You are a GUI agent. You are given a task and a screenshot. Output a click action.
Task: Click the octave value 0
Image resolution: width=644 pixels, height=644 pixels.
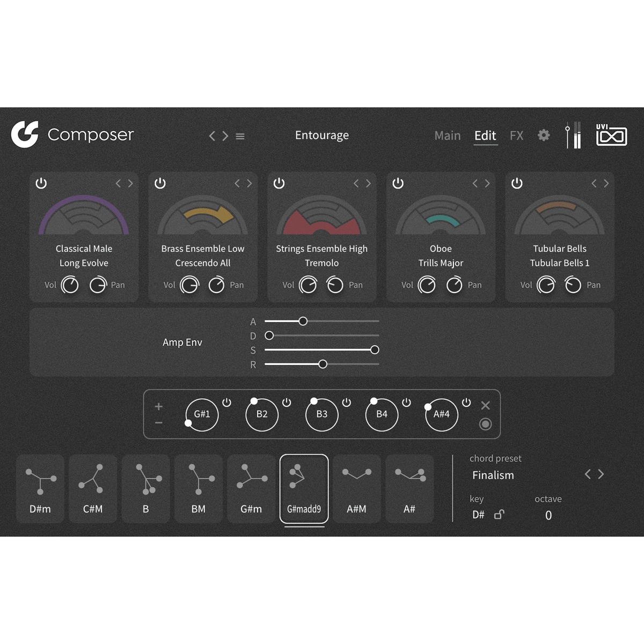click(548, 515)
